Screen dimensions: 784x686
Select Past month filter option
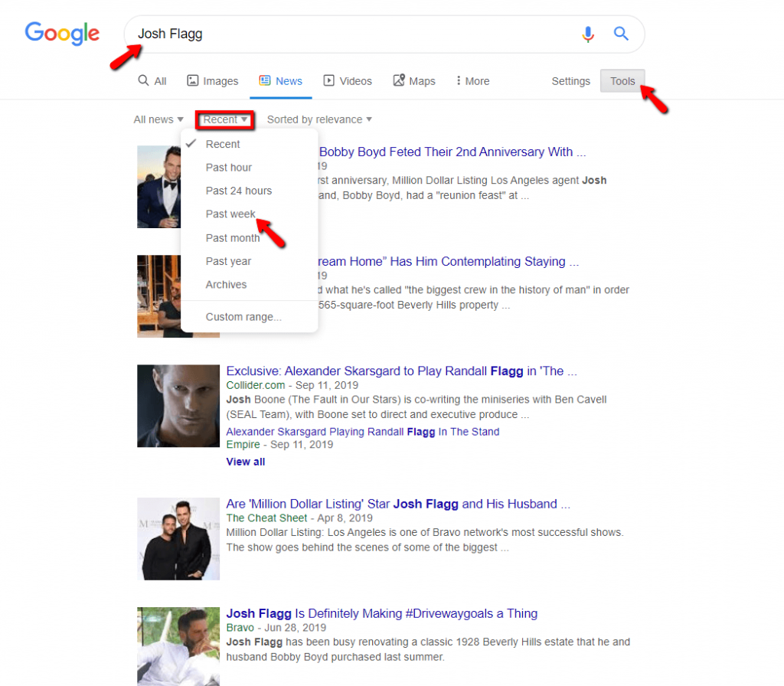(249, 238)
